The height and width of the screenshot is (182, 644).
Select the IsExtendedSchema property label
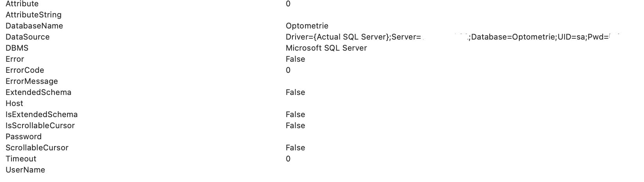click(41, 115)
